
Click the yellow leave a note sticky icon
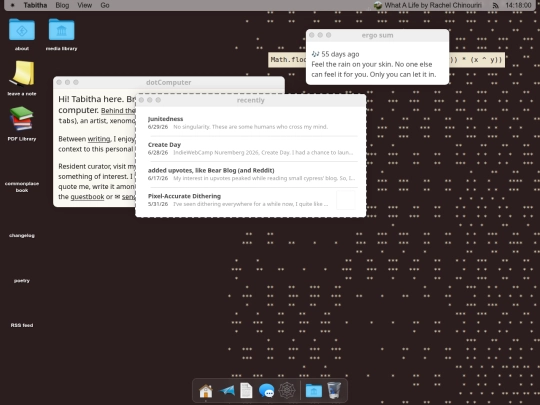(22, 73)
